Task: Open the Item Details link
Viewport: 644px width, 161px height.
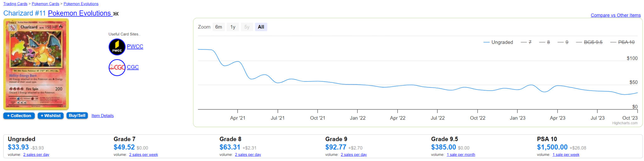Action: (103, 116)
